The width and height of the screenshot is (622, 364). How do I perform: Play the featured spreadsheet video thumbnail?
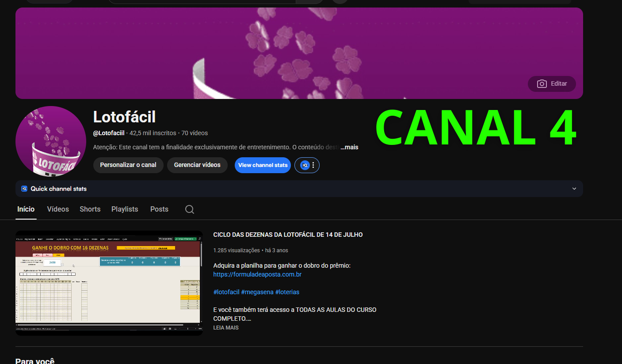[109, 283]
